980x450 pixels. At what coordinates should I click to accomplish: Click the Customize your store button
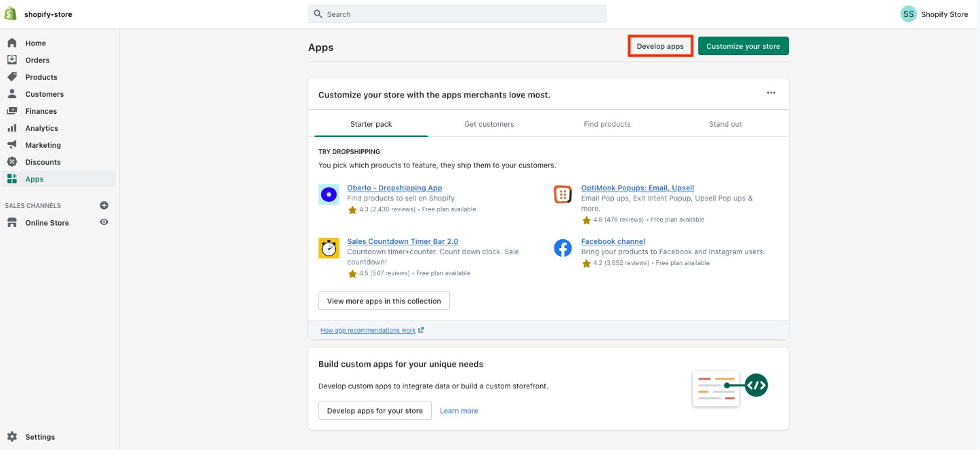[743, 46]
